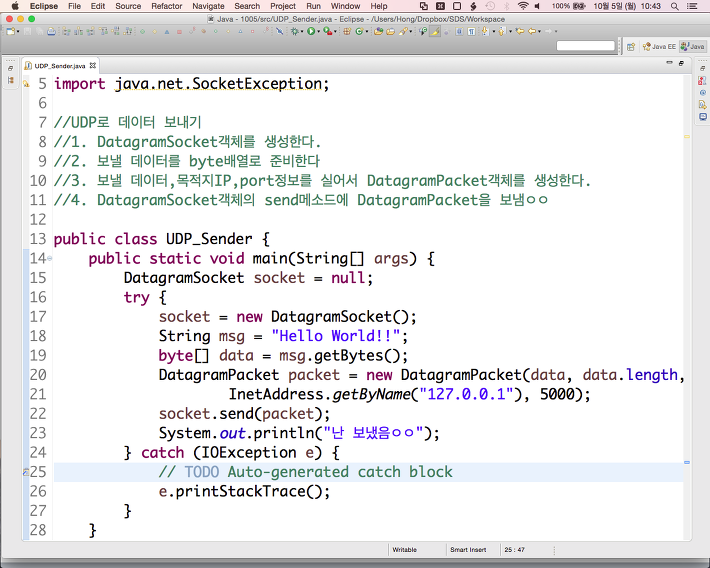Open the New Java Class dropdown arrow
Viewport: 710px width, 568px height.
[367, 31]
